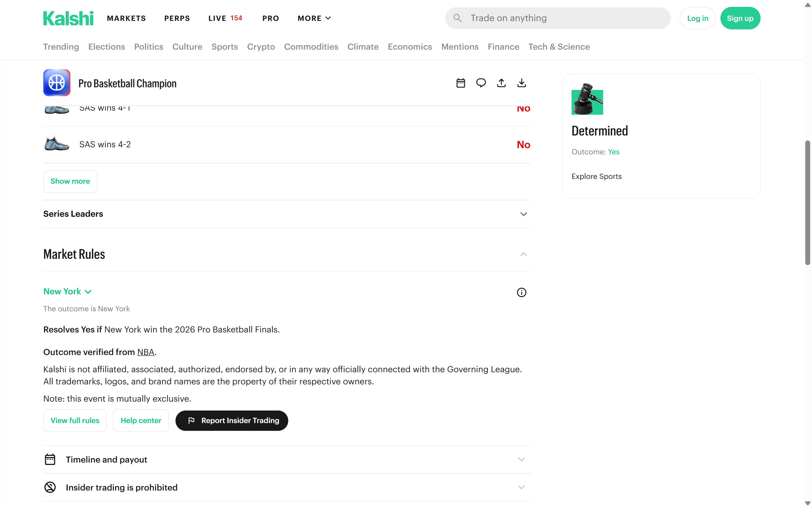
Task: Click the Log in button
Action: point(698,18)
